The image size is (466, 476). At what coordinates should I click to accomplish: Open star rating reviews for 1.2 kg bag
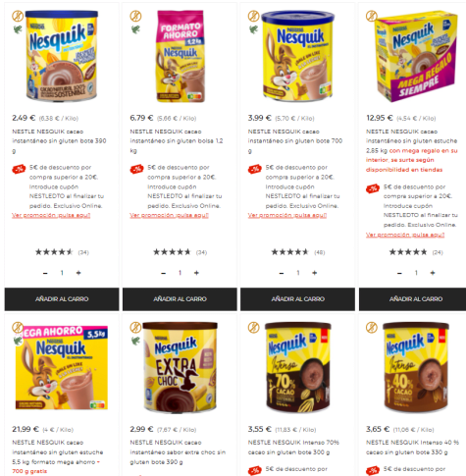point(172,252)
